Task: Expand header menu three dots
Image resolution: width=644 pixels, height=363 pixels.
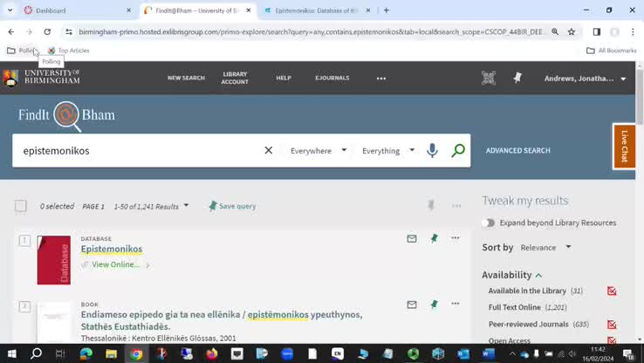Action: [x=381, y=78]
